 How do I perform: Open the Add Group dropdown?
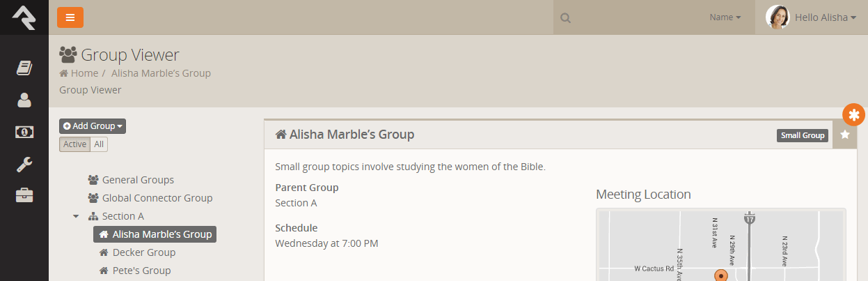[x=93, y=126]
